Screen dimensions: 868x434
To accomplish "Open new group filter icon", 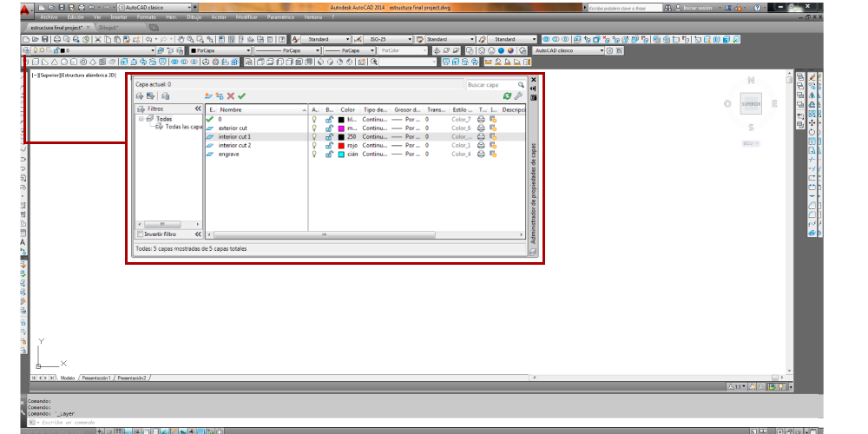I will [150, 96].
